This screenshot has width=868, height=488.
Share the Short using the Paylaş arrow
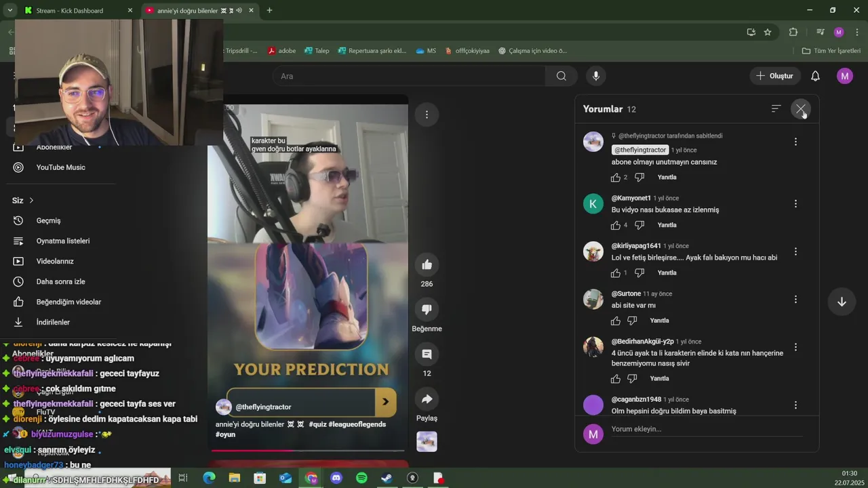[427, 399]
